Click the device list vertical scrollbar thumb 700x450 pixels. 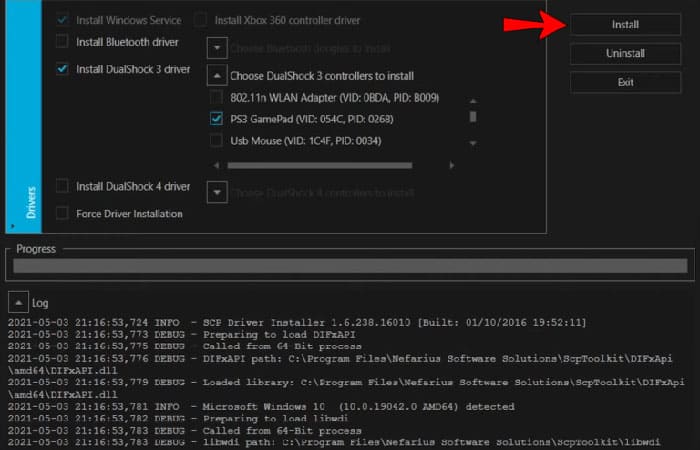tap(473, 117)
